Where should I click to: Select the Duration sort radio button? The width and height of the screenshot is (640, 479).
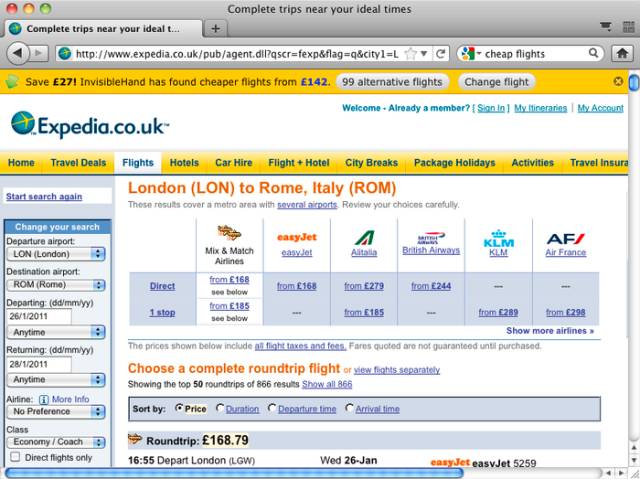pos(220,408)
